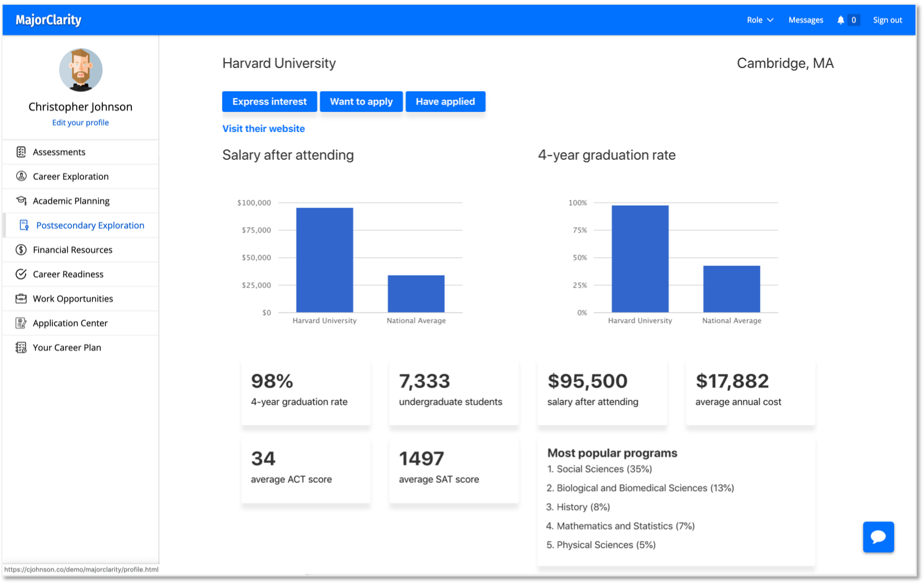
Task: Click the Cambridge, MA location text
Action: coord(785,63)
